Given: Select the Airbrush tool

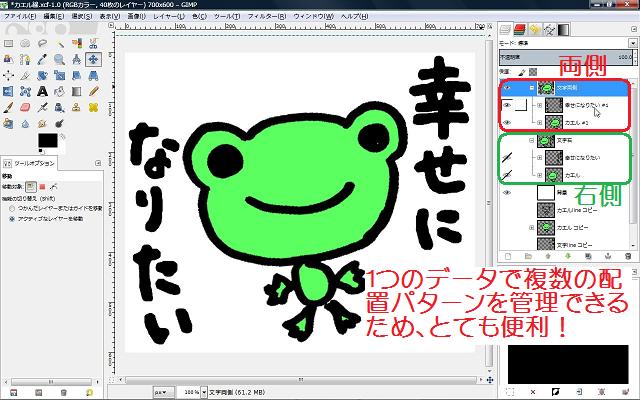Looking at the screenshot, I should click(42, 107).
